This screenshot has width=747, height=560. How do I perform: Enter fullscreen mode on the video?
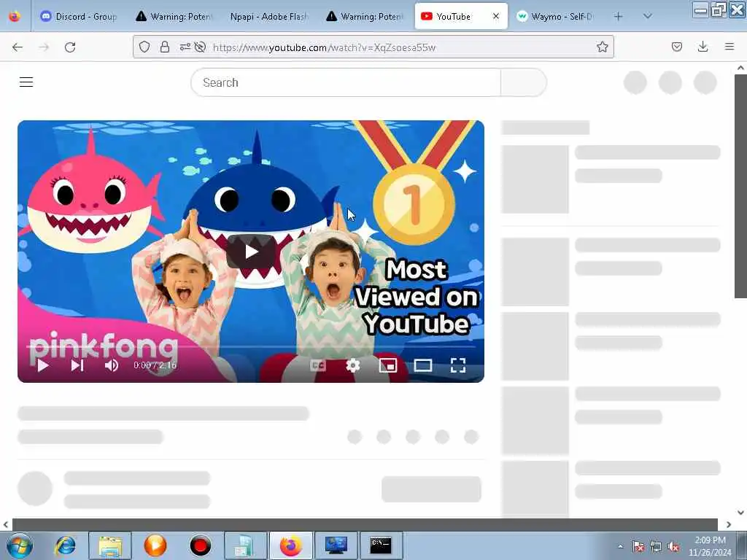pos(458,366)
